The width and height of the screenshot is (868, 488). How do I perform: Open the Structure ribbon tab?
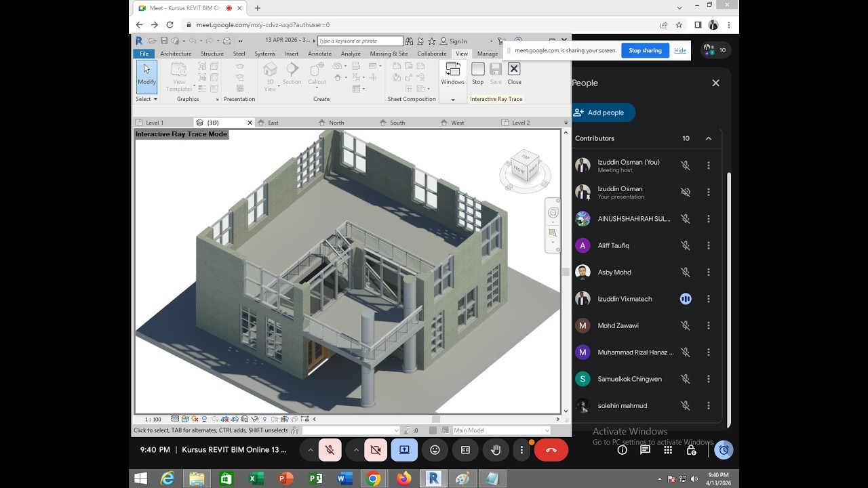[x=212, y=54]
